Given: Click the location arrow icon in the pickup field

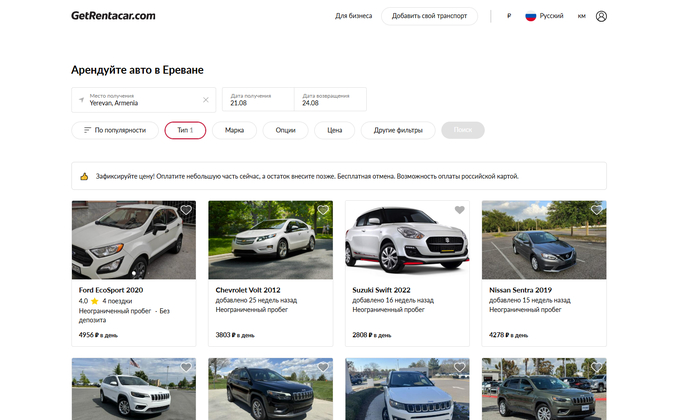Looking at the screenshot, I should coord(81,100).
